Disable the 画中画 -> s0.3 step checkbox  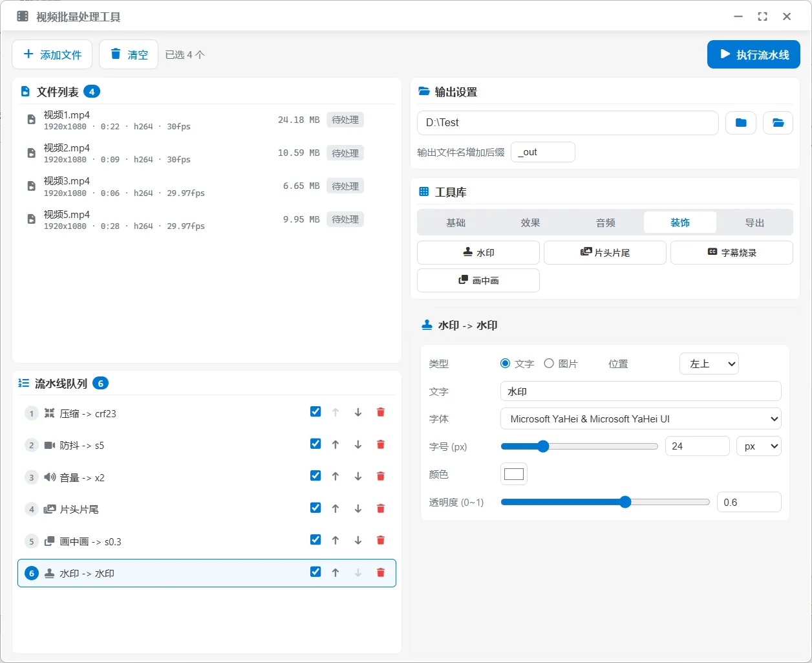pyautogui.click(x=315, y=540)
